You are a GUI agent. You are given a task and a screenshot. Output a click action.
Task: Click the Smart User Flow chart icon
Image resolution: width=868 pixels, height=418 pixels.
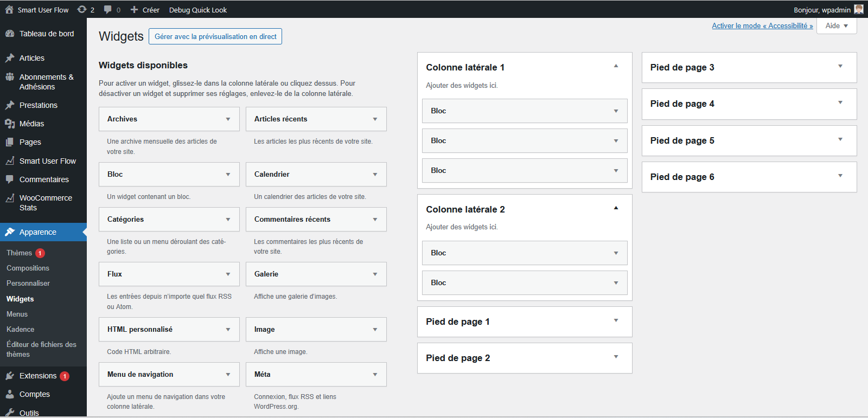point(10,161)
